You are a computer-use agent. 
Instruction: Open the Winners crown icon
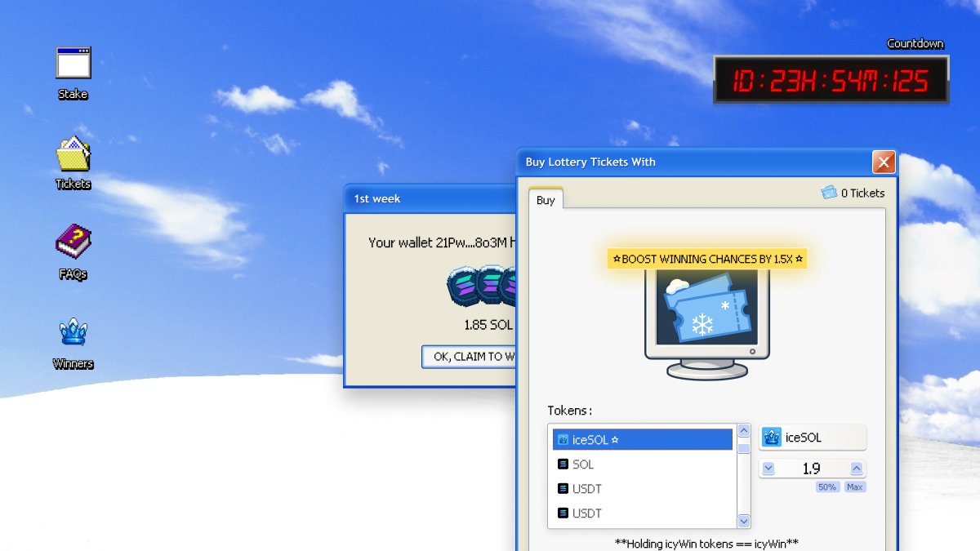click(73, 332)
